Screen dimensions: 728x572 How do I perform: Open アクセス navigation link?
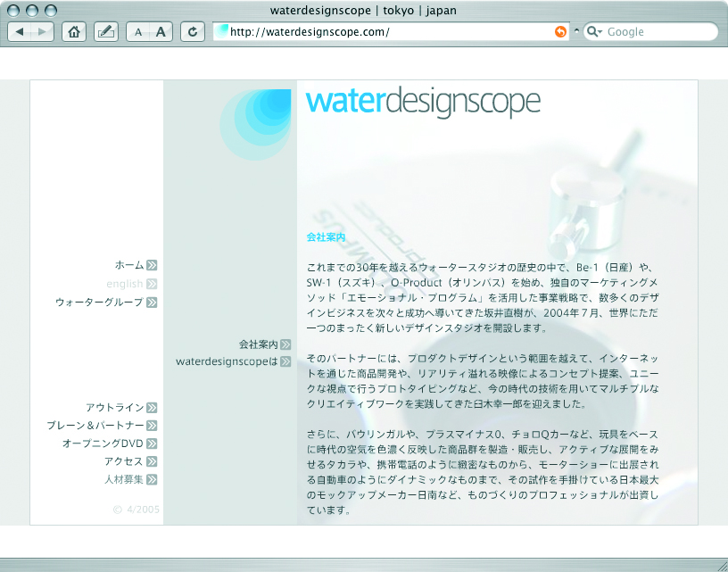[x=123, y=461]
